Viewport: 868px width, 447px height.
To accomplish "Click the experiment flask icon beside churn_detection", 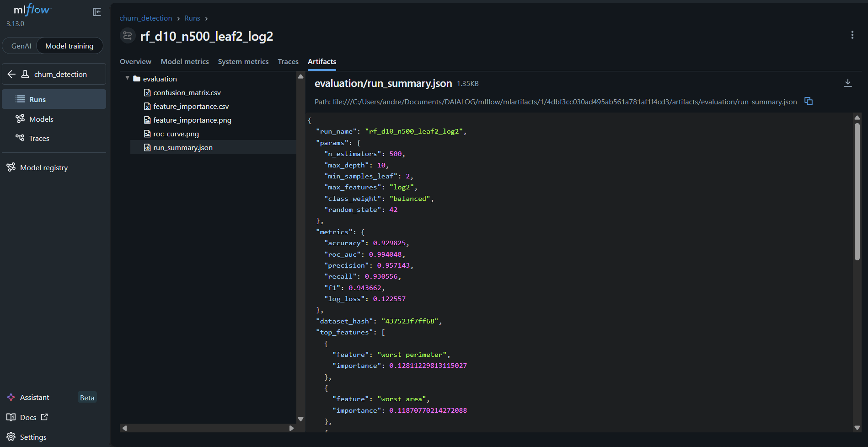I will [25, 74].
